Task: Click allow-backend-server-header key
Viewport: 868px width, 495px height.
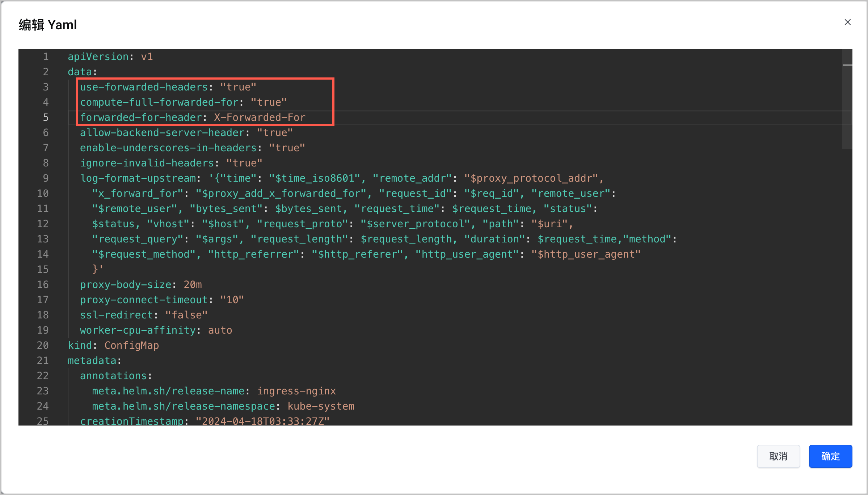Action: click(162, 132)
